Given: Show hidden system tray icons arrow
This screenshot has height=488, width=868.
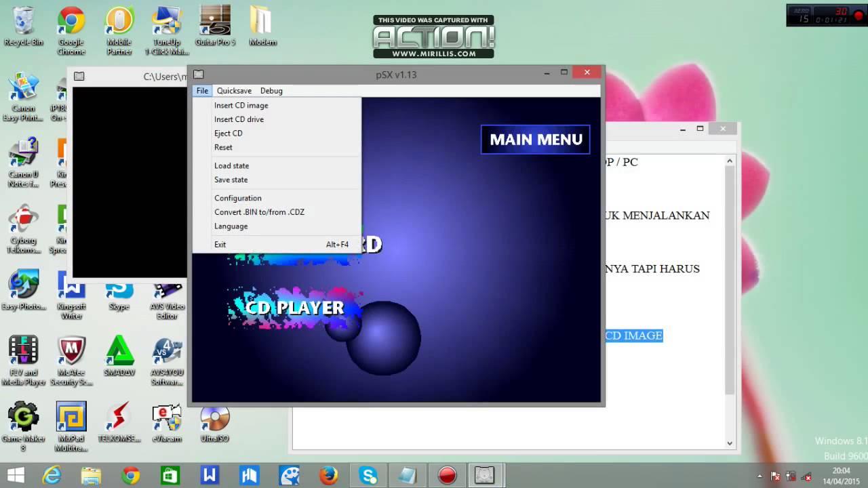Looking at the screenshot, I should (x=759, y=476).
